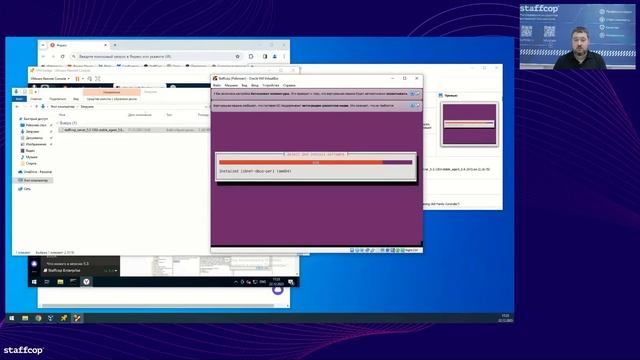The width and height of the screenshot is (640, 360).
Task: Bookmark the page with the browser star icon
Action: coord(238,56)
